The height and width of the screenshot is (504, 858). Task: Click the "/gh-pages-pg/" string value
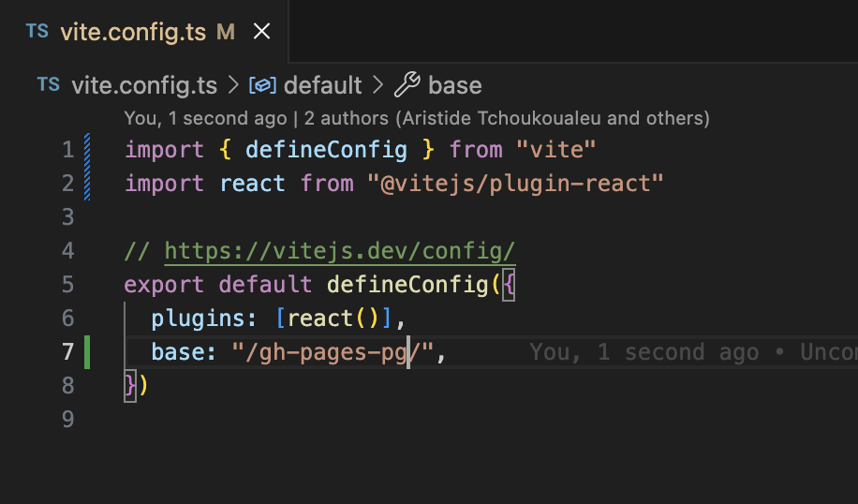(x=333, y=352)
